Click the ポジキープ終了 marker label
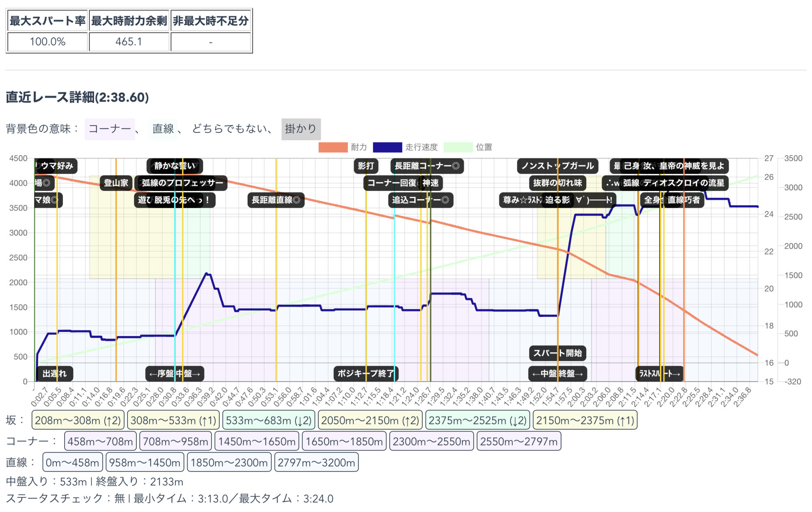 (x=366, y=373)
